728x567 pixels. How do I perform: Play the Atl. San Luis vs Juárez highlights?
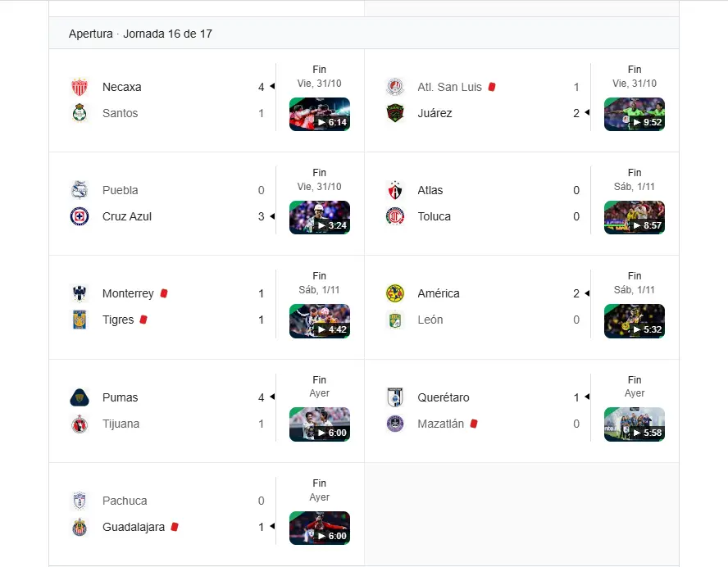click(x=635, y=114)
